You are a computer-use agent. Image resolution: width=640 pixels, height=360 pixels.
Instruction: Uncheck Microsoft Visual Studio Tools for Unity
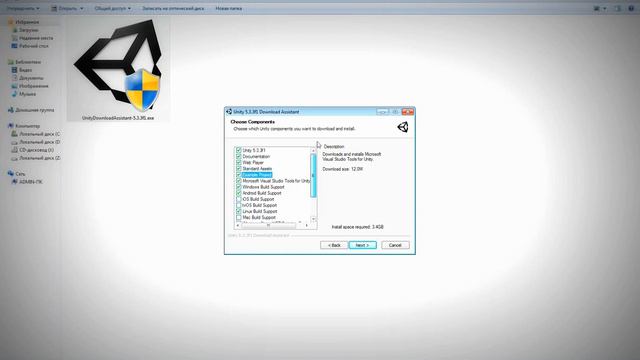coord(239,181)
